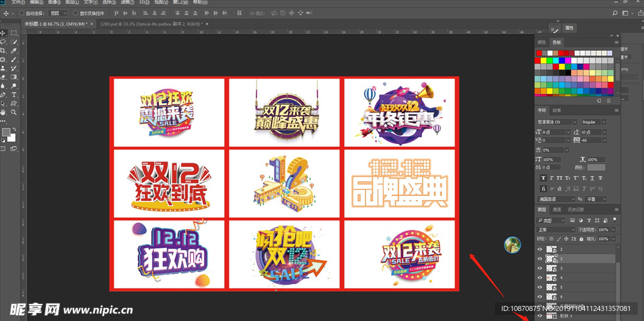Image resolution: width=644 pixels, height=321 pixels.
Task: Select the Hand tool
Action: [4, 112]
